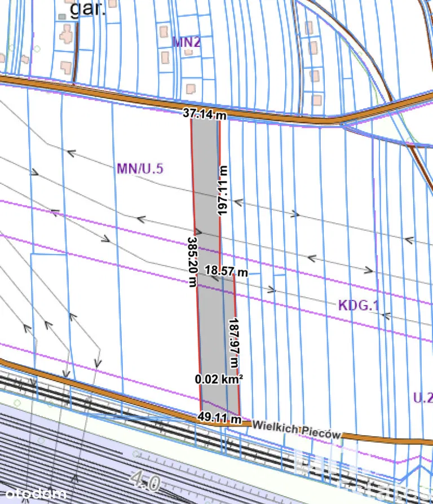Click the small grey square beside gar. label

[x=62, y=16]
